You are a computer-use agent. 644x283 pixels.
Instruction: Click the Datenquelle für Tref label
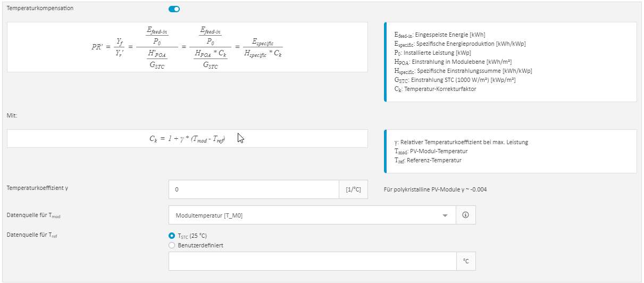[32, 235]
